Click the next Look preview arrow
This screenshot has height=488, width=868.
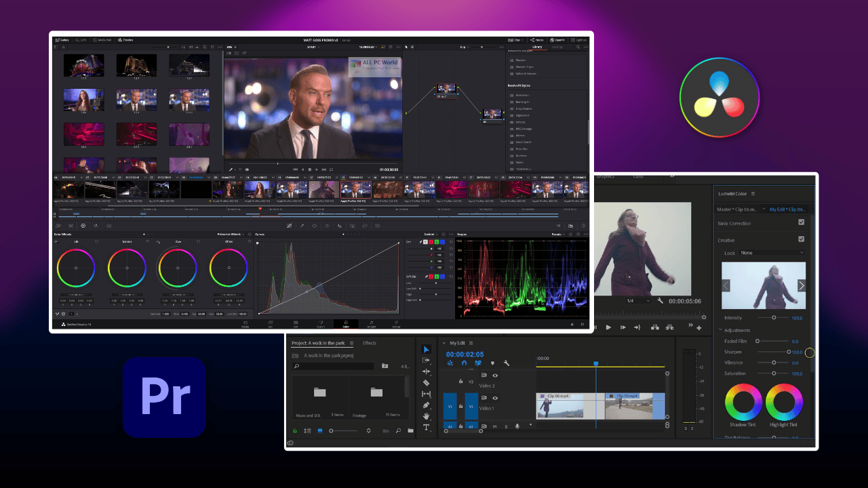point(801,285)
